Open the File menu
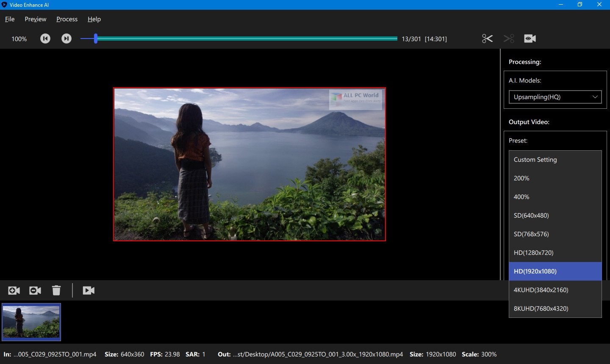Screen dimensions: 610x364 tap(9, 19)
